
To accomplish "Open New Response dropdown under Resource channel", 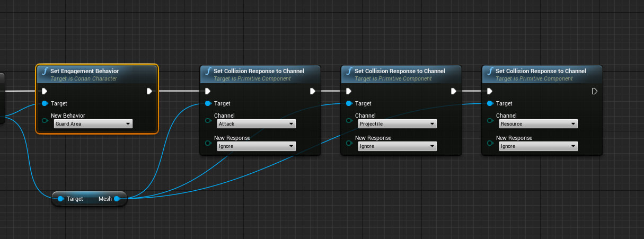I will pos(538,146).
